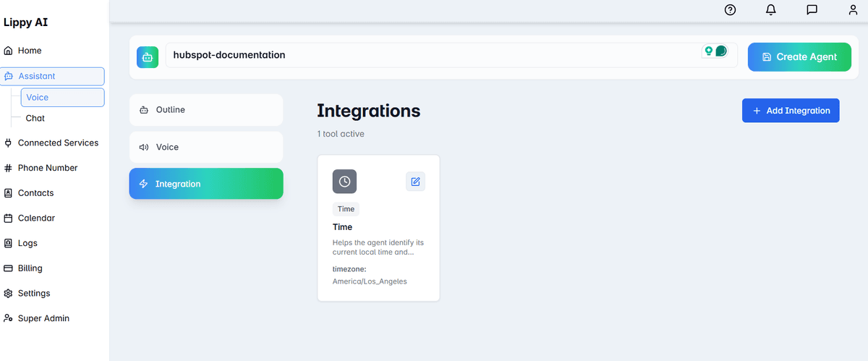Click the green lightbulb icon in name field
The image size is (868, 361).
point(709,51)
